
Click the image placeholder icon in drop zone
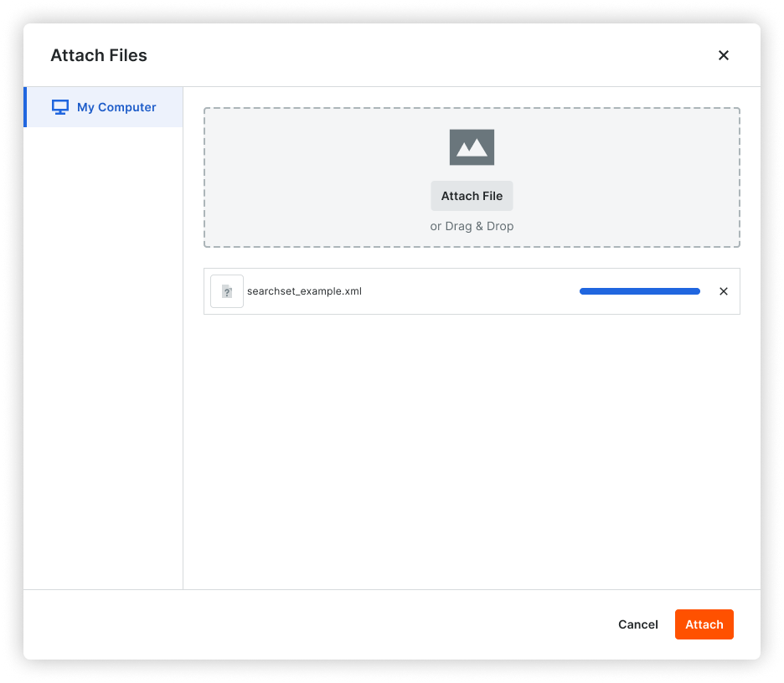click(472, 147)
